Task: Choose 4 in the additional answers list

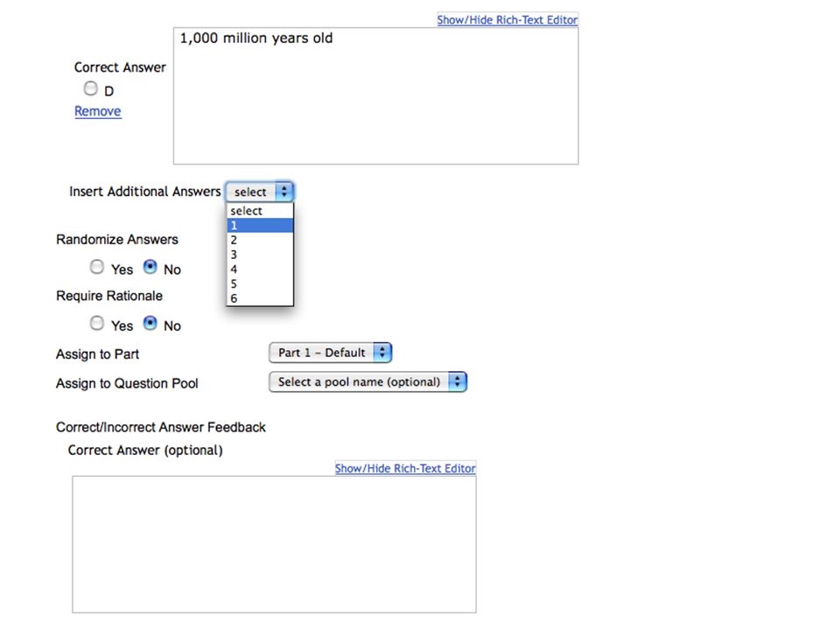Action: pos(260,269)
